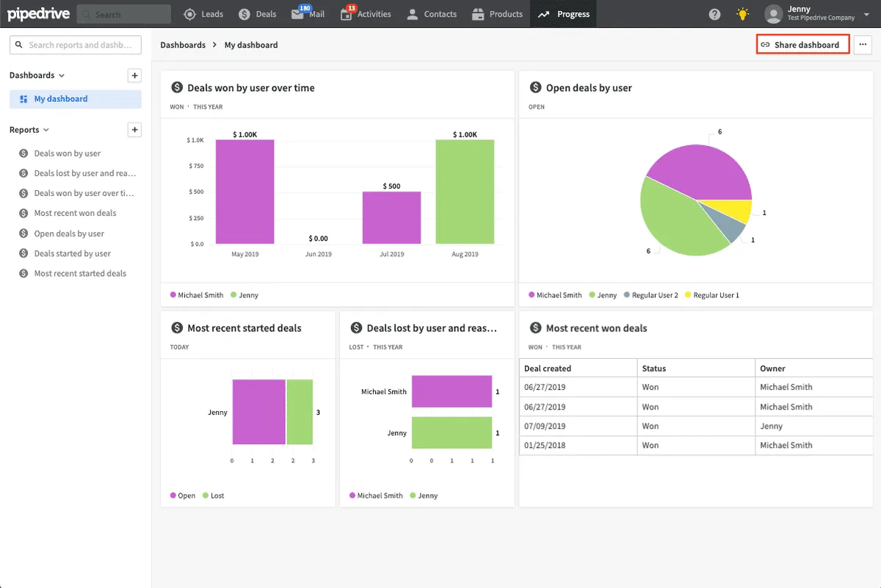Collapse the Reports section chevron
Viewport: 881px width, 588px height.
[46, 130]
